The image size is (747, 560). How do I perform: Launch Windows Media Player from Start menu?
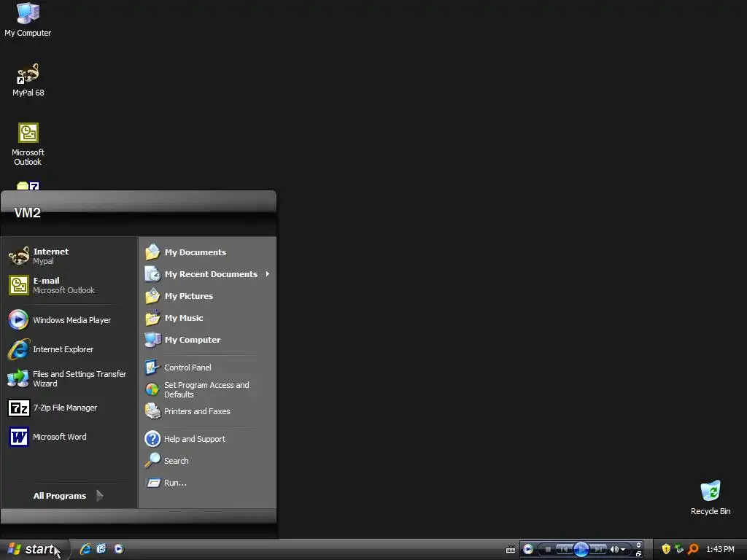[69, 320]
